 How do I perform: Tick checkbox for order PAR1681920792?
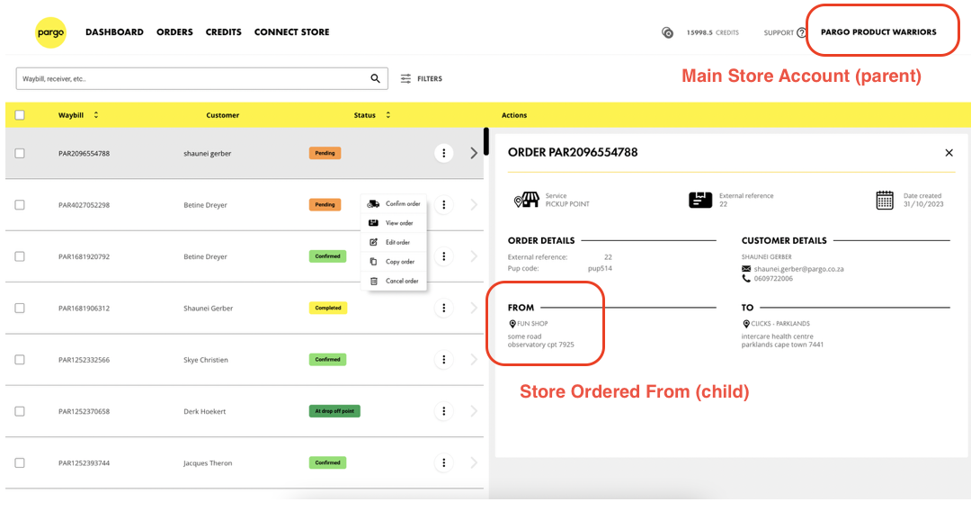click(20, 256)
